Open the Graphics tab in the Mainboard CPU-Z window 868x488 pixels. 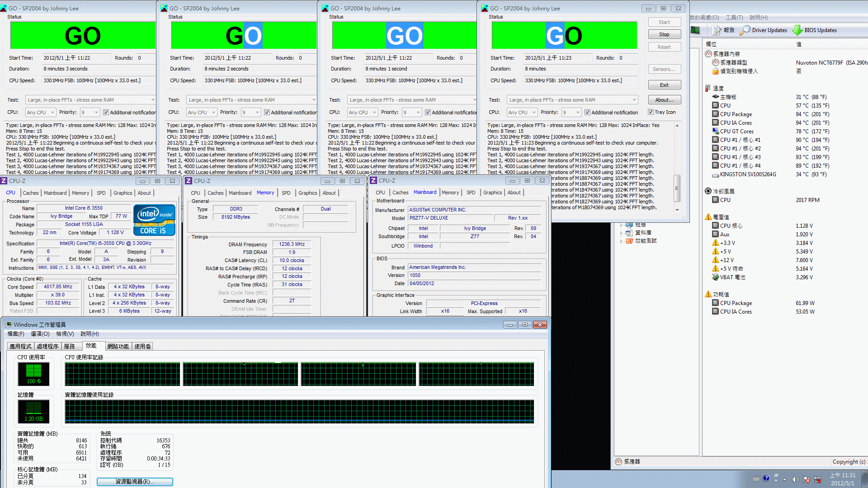tap(492, 192)
